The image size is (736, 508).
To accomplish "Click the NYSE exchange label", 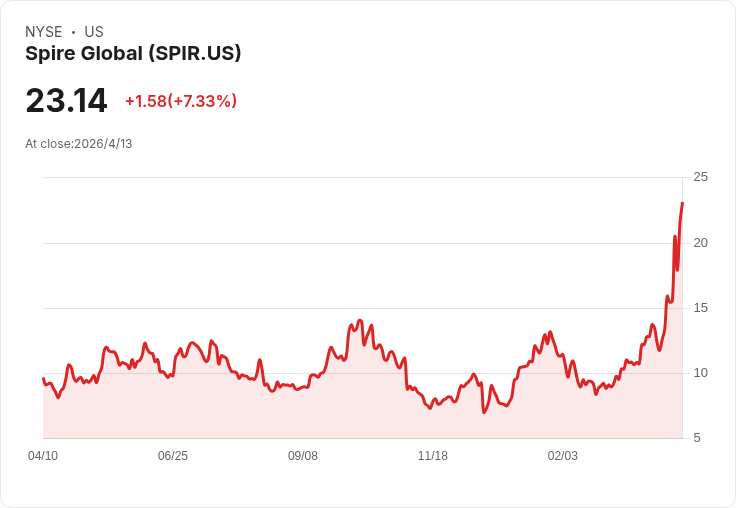I will tap(44, 32).
